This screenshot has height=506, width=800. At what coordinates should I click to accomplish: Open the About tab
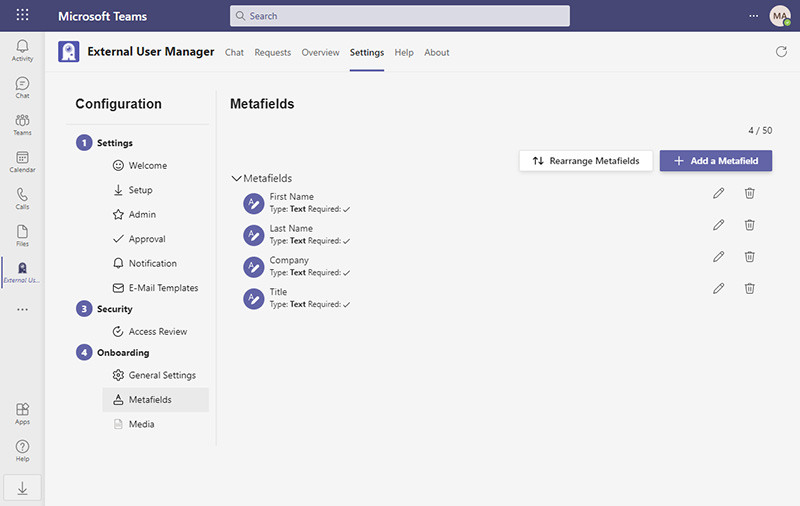pos(437,53)
